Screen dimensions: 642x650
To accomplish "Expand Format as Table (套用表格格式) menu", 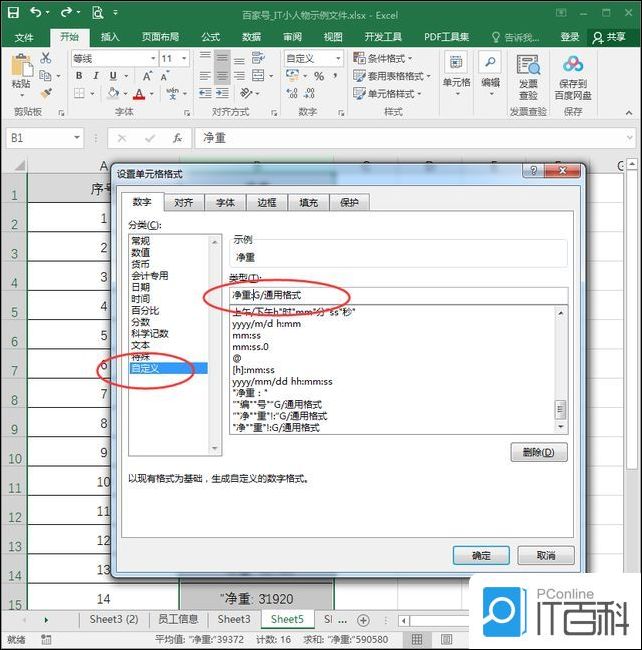I will click(x=392, y=76).
